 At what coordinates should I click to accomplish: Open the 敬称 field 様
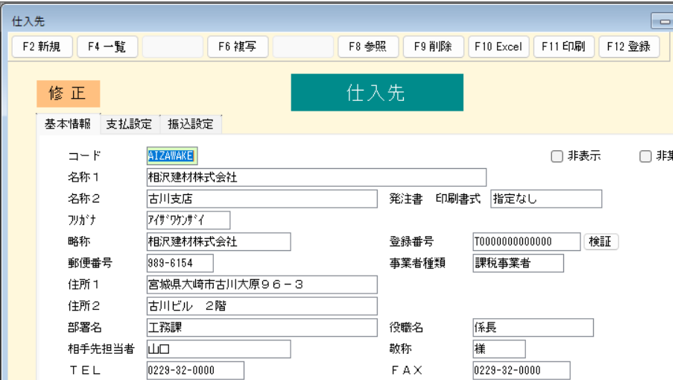point(499,349)
